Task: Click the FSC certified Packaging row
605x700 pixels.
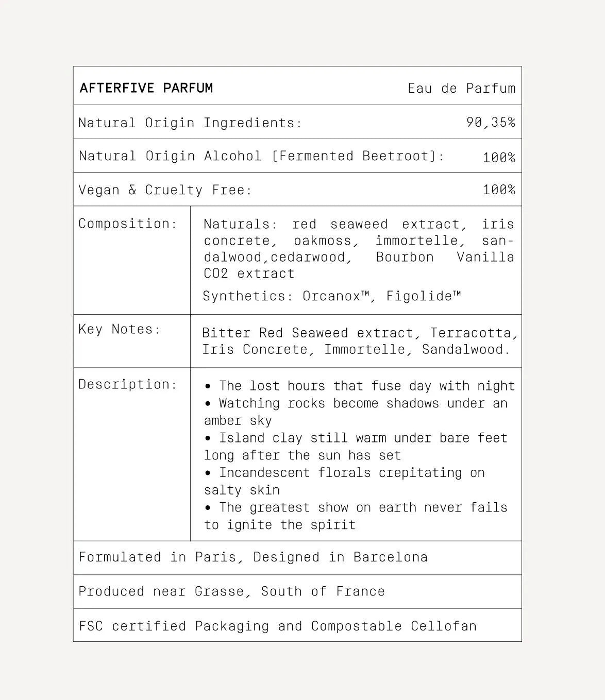Action: pyautogui.click(x=277, y=626)
